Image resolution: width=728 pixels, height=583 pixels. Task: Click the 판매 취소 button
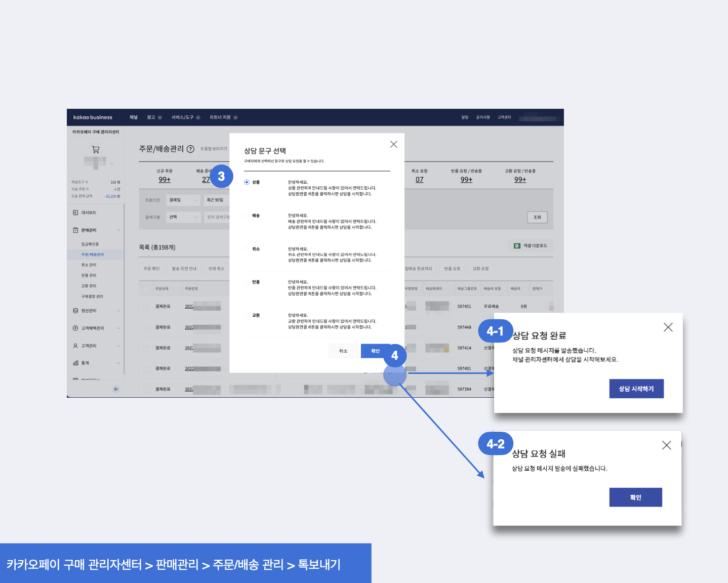pyautogui.click(x=216, y=269)
